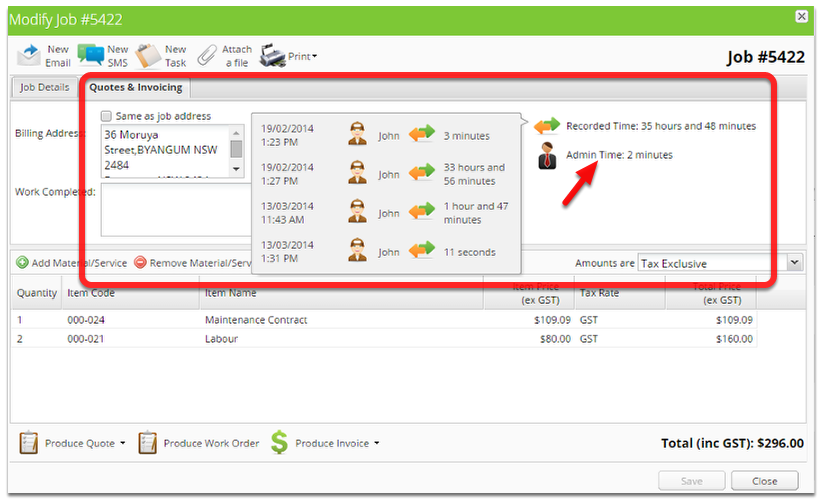Click the Admin Time person icon

click(x=547, y=155)
